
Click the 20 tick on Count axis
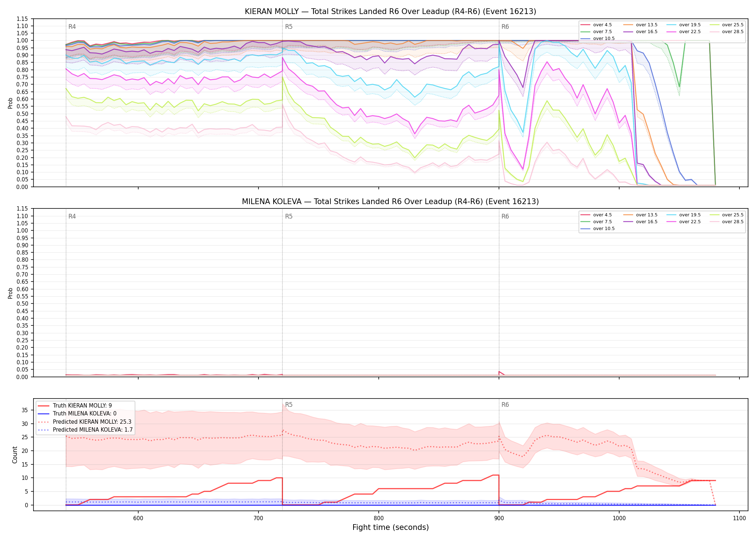pos(25,451)
